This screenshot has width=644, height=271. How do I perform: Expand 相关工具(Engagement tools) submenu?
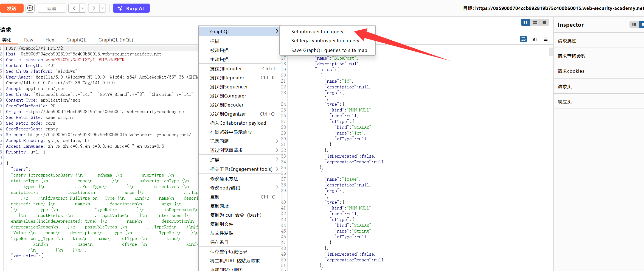coord(241,169)
